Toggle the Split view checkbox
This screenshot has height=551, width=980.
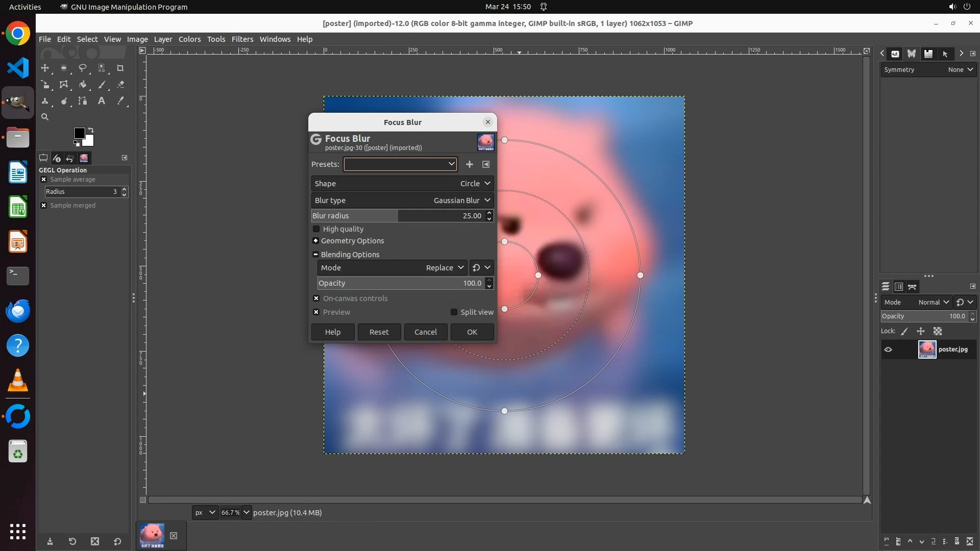(454, 312)
